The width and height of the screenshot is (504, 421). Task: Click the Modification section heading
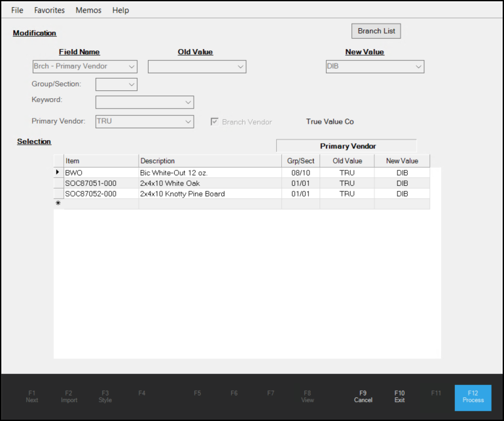(35, 33)
